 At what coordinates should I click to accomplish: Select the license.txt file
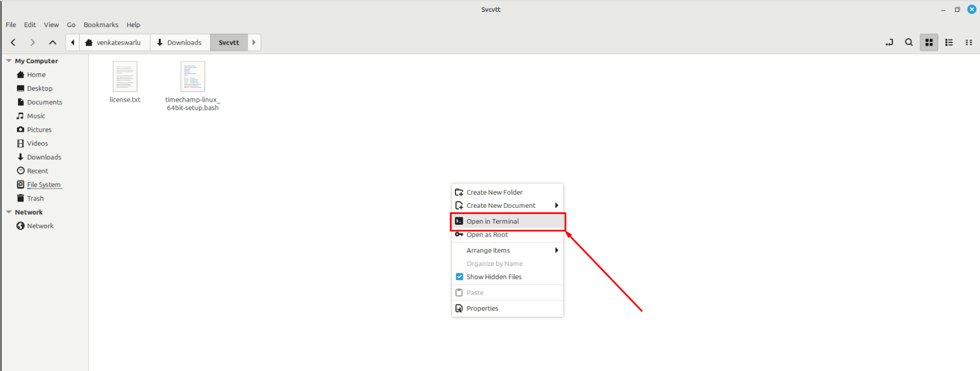pos(125,82)
